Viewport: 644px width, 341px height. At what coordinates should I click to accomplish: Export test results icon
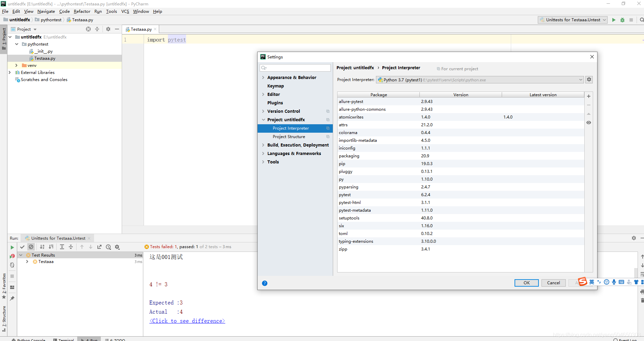tap(99, 247)
